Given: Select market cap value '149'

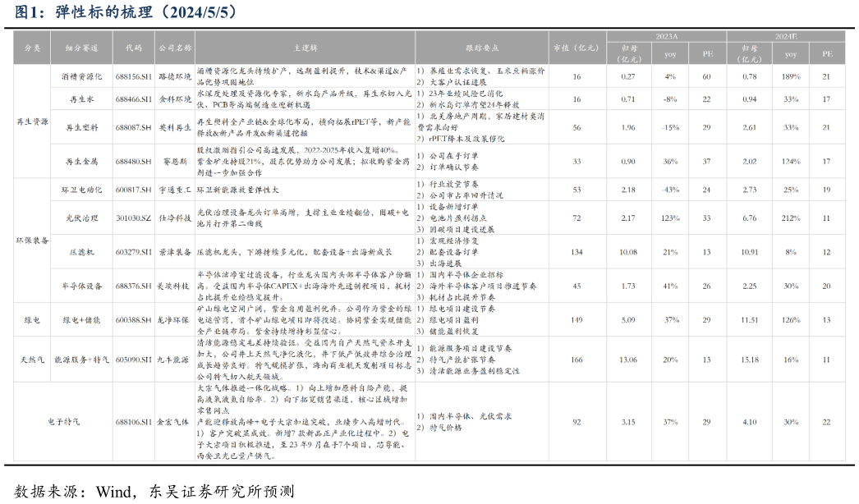Looking at the screenshot, I should (576, 320).
